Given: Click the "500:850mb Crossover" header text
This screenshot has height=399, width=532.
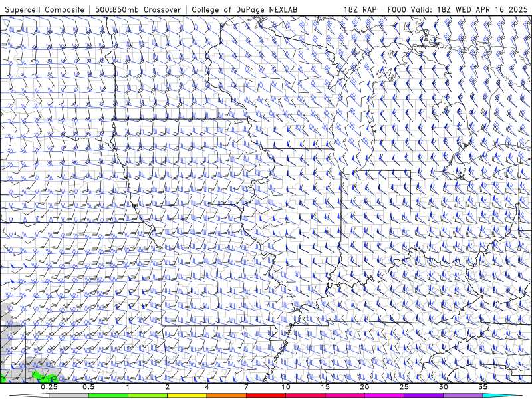Looking at the screenshot, I should click(x=138, y=9).
